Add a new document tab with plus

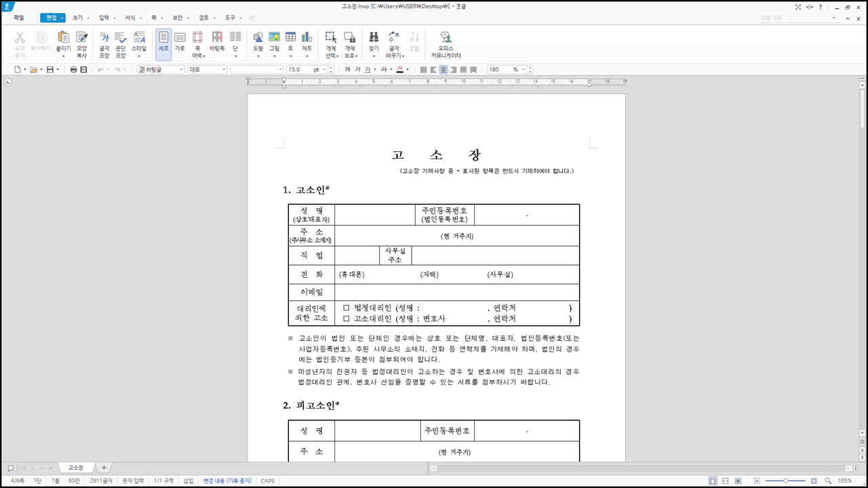(x=104, y=468)
